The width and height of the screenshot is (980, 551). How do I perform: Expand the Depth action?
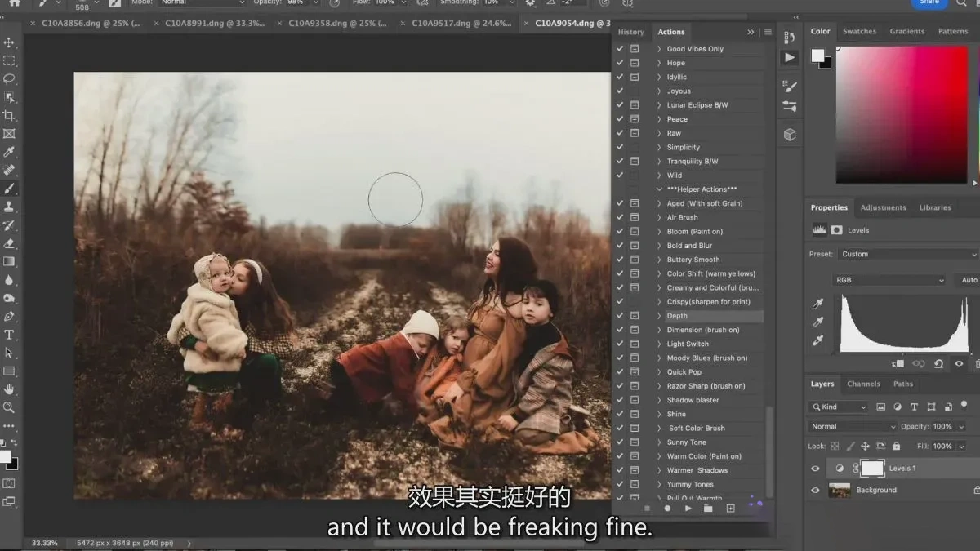[x=659, y=316]
